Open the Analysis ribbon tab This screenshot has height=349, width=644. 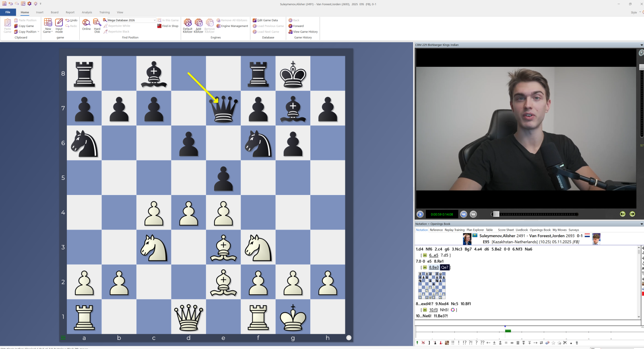87,12
